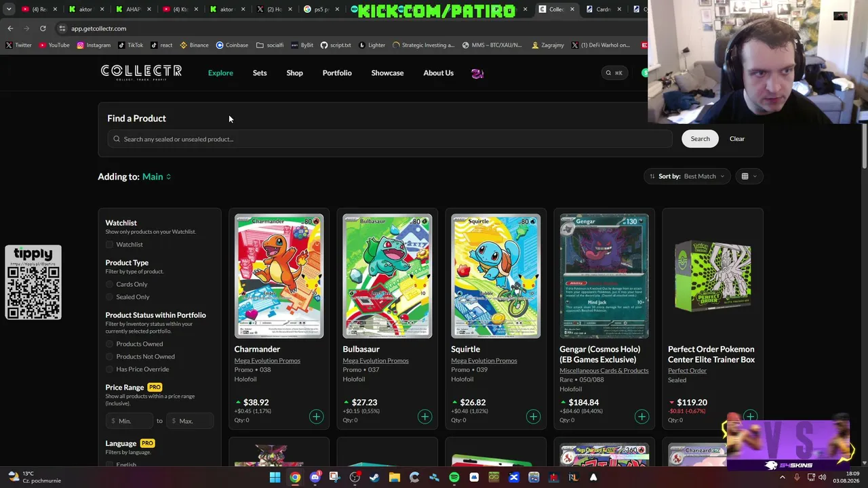868x488 pixels.
Task: Focus the product search field
Action: pos(390,139)
